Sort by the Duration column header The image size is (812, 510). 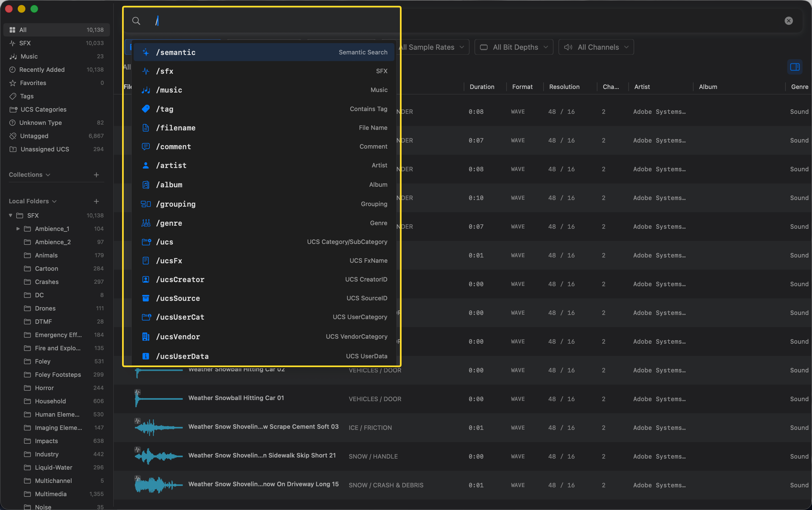pyautogui.click(x=482, y=87)
